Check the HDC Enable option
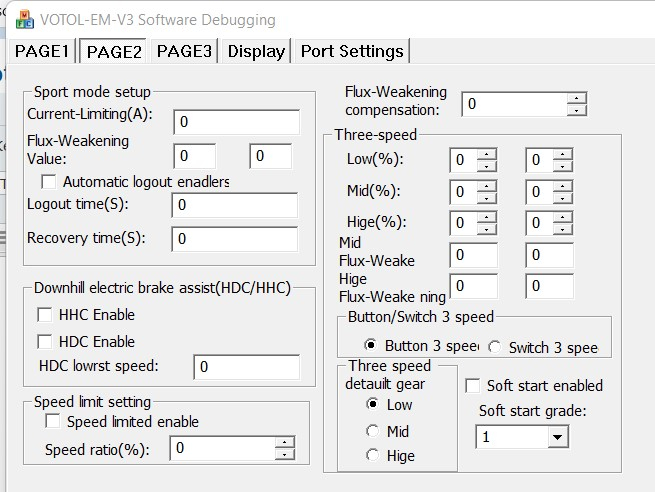 point(45,342)
